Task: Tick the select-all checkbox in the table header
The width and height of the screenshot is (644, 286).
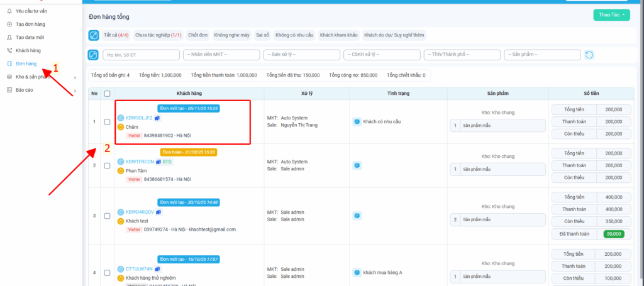Action: point(107,94)
